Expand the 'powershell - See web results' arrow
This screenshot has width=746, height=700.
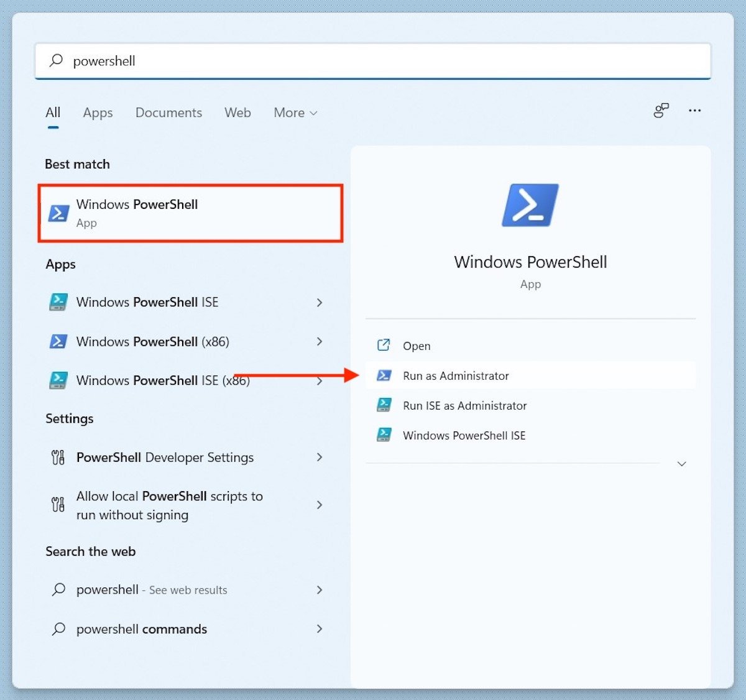[320, 589]
